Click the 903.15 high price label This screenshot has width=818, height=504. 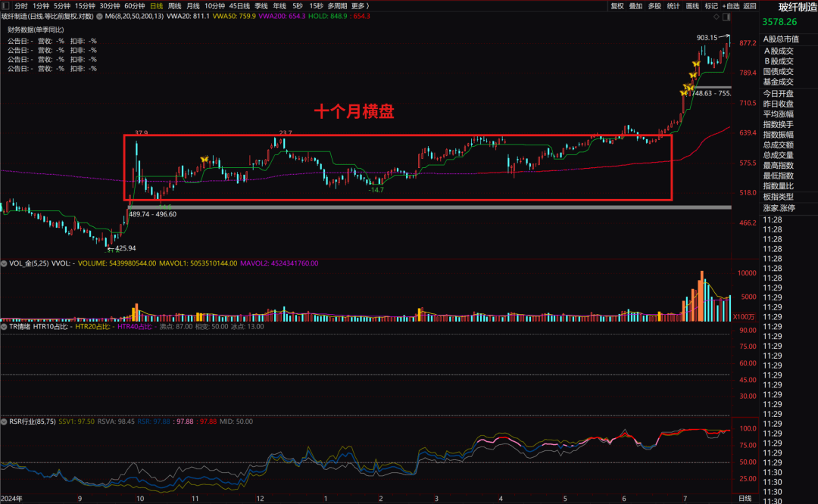pyautogui.click(x=707, y=38)
